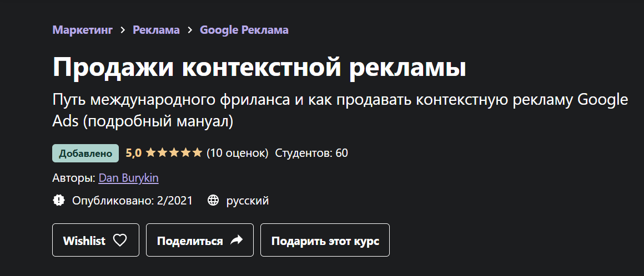Click the Добавлено badge
Image resolution: width=644 pixels, height=276 pixels.
point(85,154)
